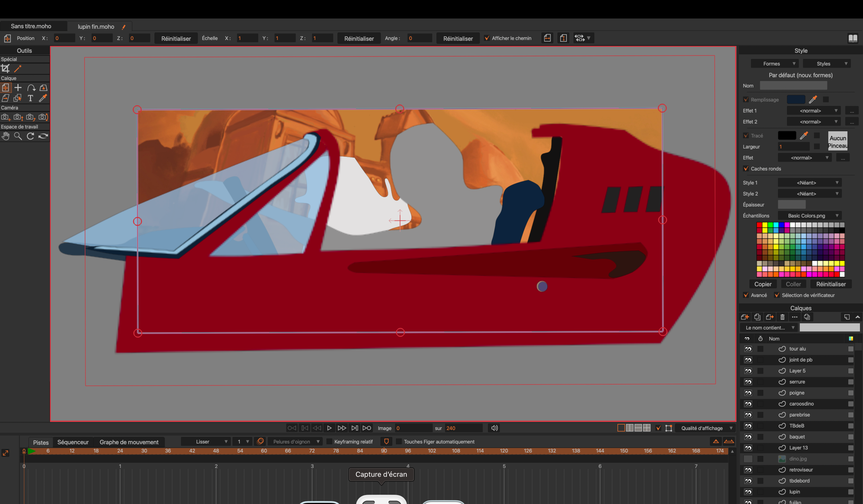Open the Séquenceur tab
Image resolution: width=863 pixels, height=504 pixels.
(73, 442)
